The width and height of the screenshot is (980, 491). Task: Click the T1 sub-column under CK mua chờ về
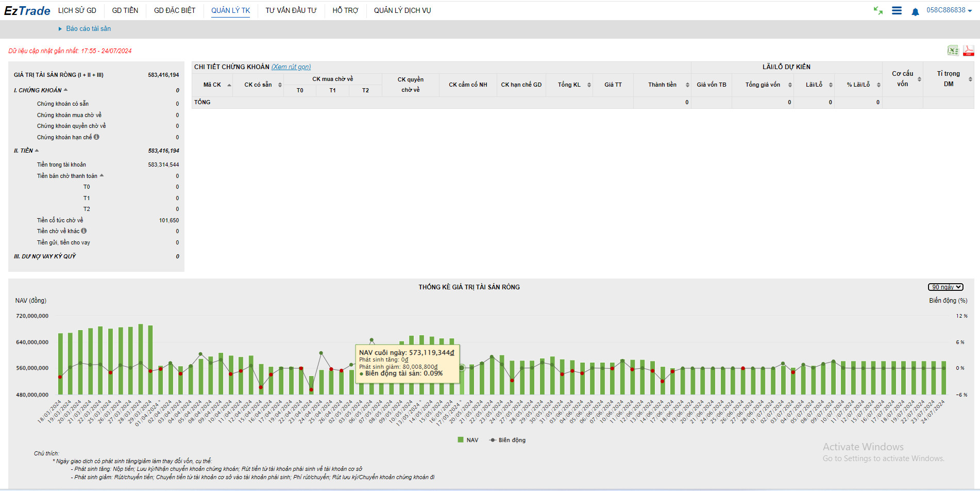click(x=333, y=90)
